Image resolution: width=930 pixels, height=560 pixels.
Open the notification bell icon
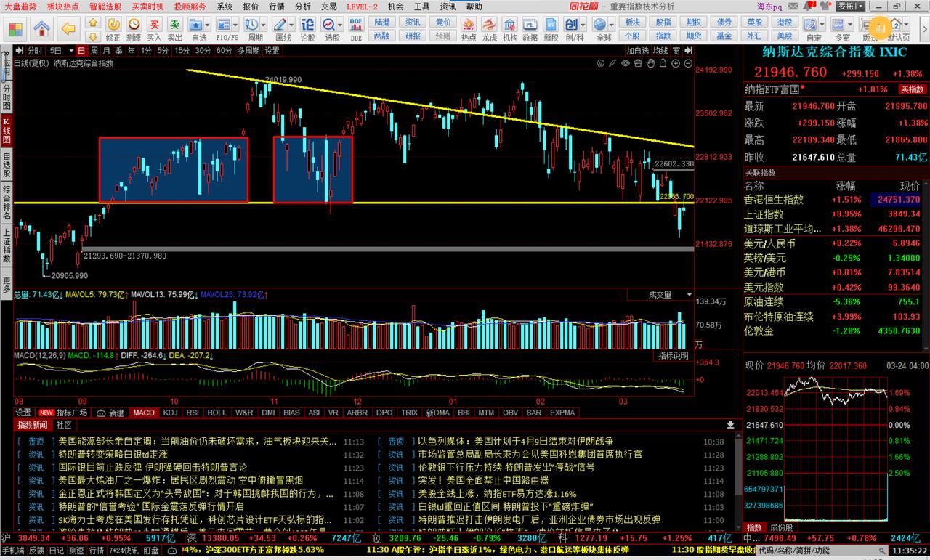click(808, 6)
